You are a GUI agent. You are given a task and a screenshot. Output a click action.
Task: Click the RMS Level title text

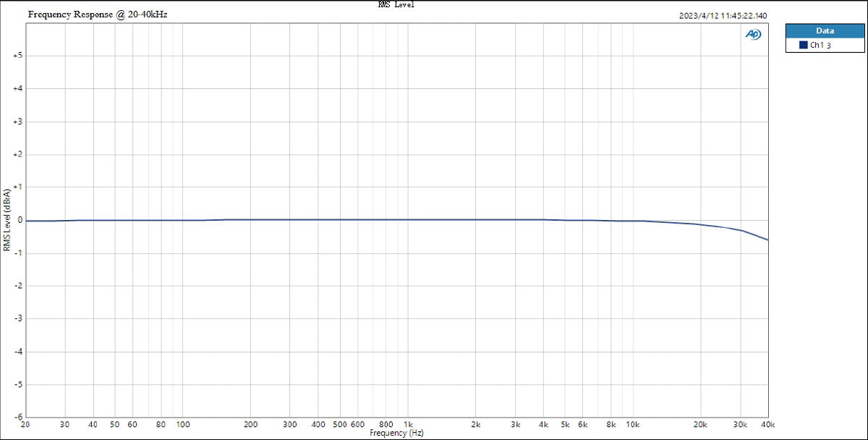(397, 4)
